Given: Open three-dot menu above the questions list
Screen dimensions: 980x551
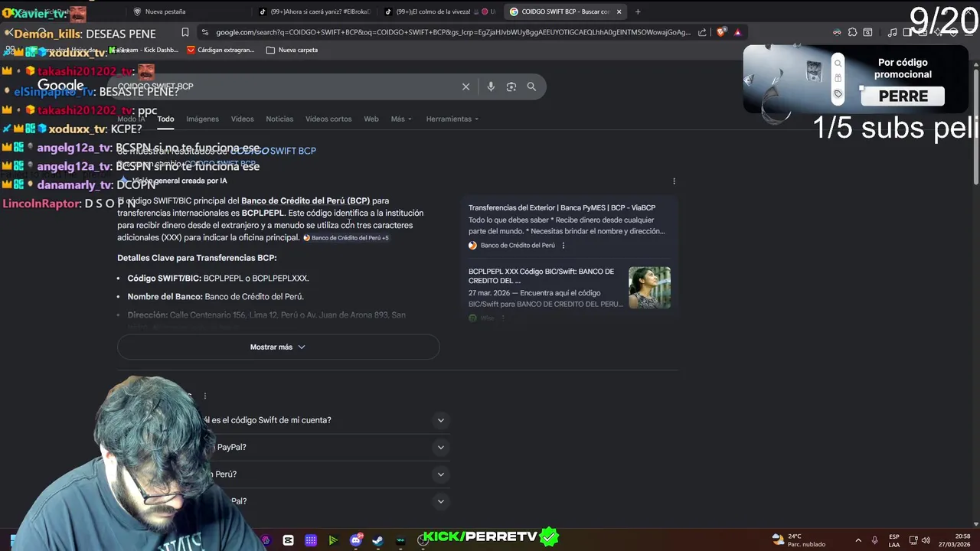Looking at the screenshot, I should tap(205, 396).
